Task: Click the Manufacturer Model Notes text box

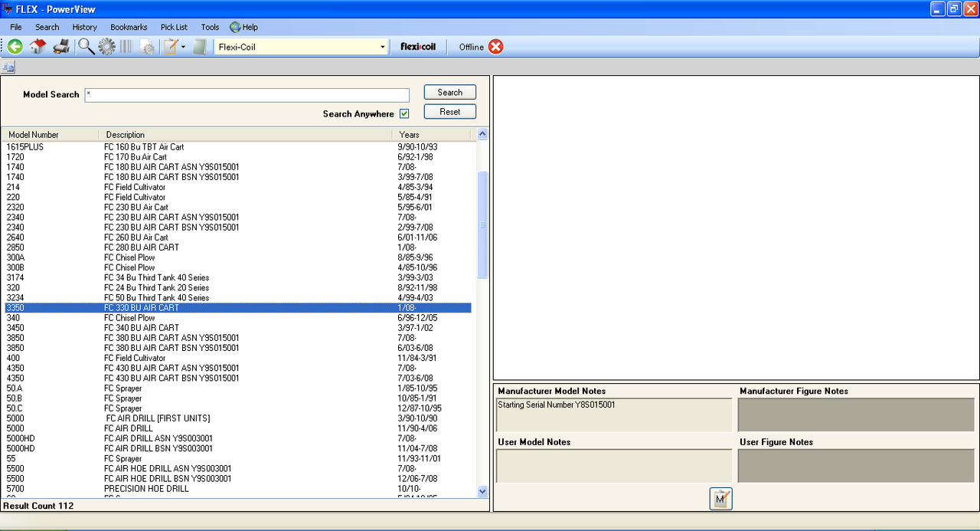Action: [614, 415]
